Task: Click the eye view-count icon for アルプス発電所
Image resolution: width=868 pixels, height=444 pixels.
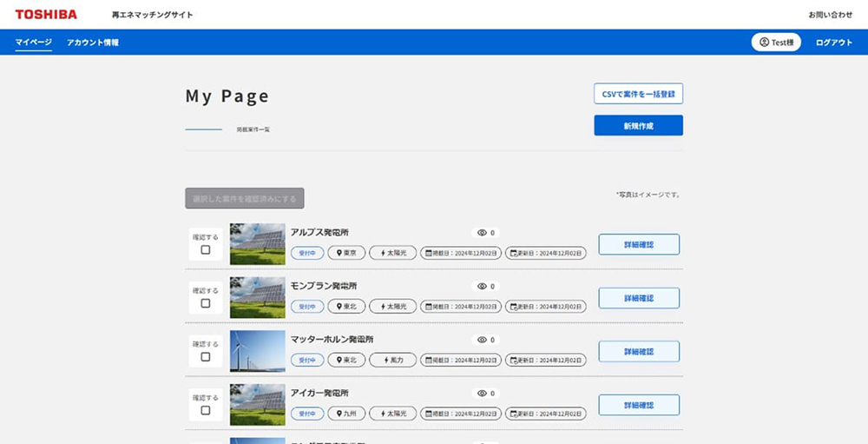Action: tap(482, 233)
